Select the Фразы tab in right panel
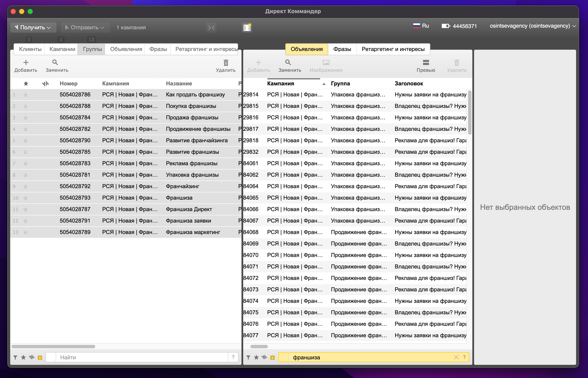 click(x=342, y=49)
